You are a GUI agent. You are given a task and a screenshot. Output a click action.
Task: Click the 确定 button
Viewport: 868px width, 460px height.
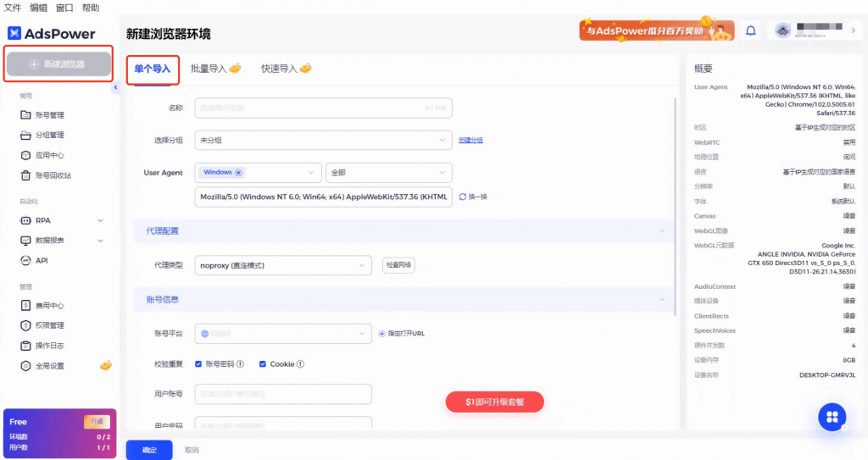point(149,450)
